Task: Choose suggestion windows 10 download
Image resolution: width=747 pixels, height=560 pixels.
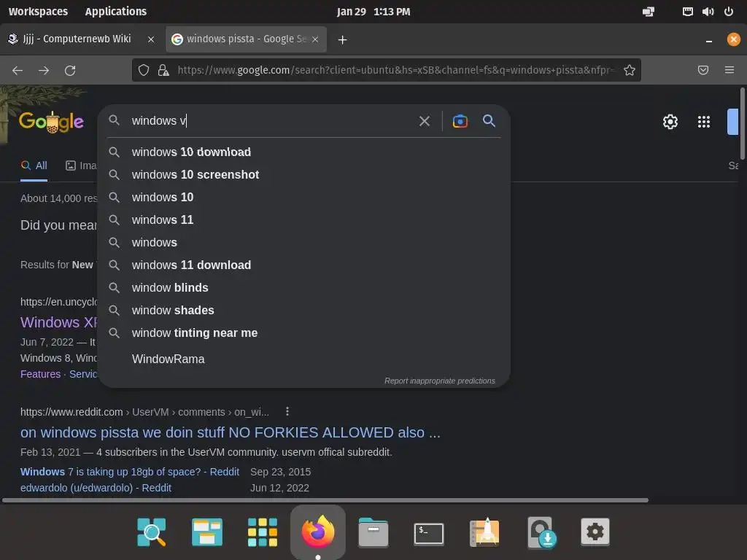Action: tap(304, 152)
